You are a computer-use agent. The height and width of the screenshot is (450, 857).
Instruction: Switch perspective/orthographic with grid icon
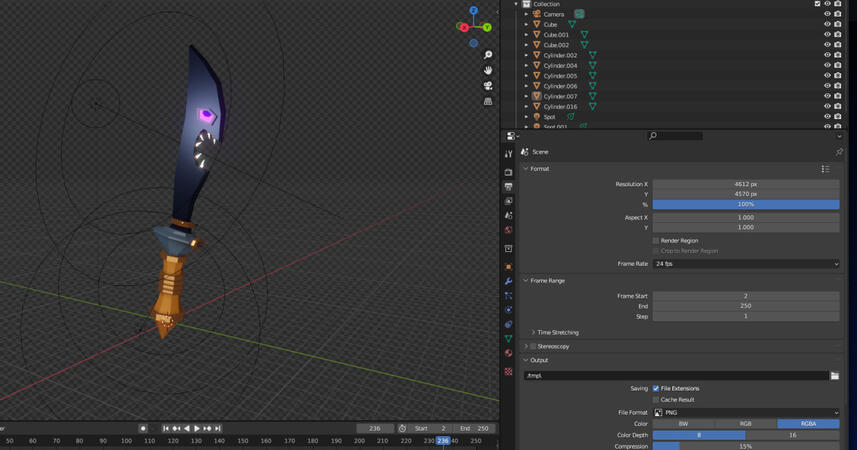point(488,101)
